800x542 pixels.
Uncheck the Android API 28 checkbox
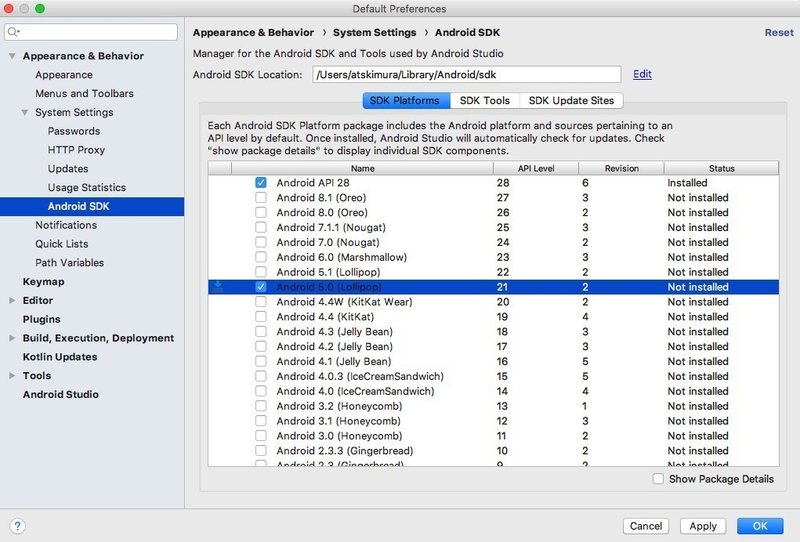point(261,183)
